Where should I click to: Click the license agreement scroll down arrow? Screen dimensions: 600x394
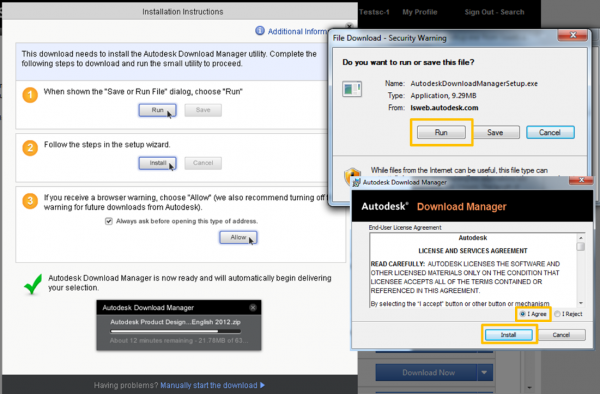pos(581,303)
